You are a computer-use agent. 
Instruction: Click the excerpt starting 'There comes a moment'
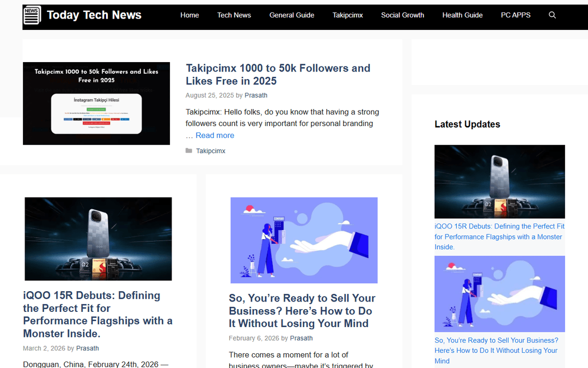[x=301, y=359]
